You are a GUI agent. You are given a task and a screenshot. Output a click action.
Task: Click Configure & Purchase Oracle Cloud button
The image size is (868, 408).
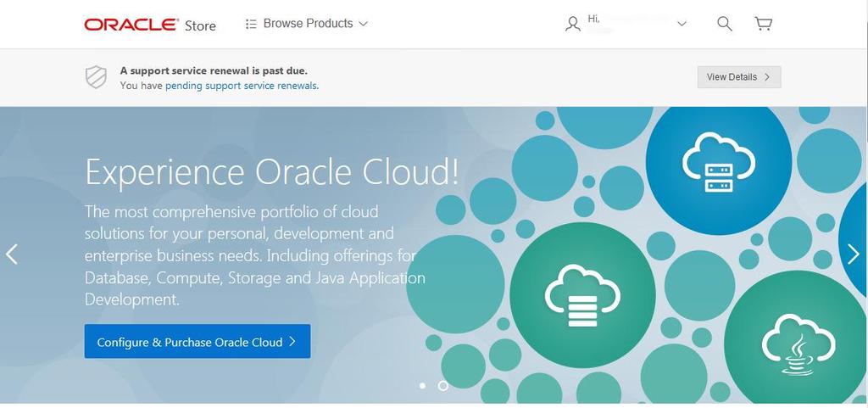(197, 342)
